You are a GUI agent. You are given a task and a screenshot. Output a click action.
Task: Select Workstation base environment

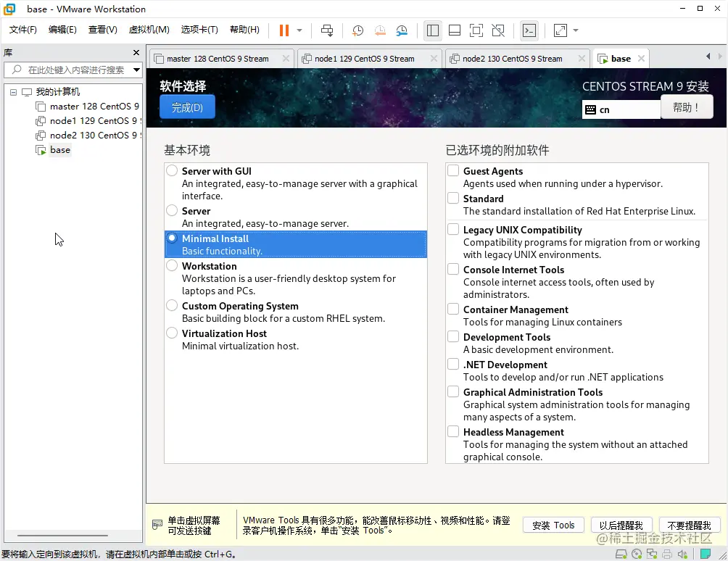tap(172, 265)
